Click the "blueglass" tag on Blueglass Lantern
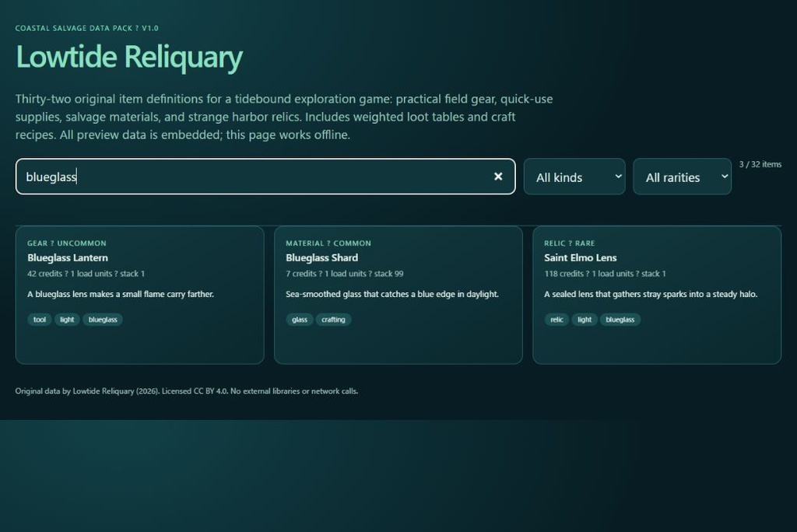797x532 pixels. pos(103,320)
